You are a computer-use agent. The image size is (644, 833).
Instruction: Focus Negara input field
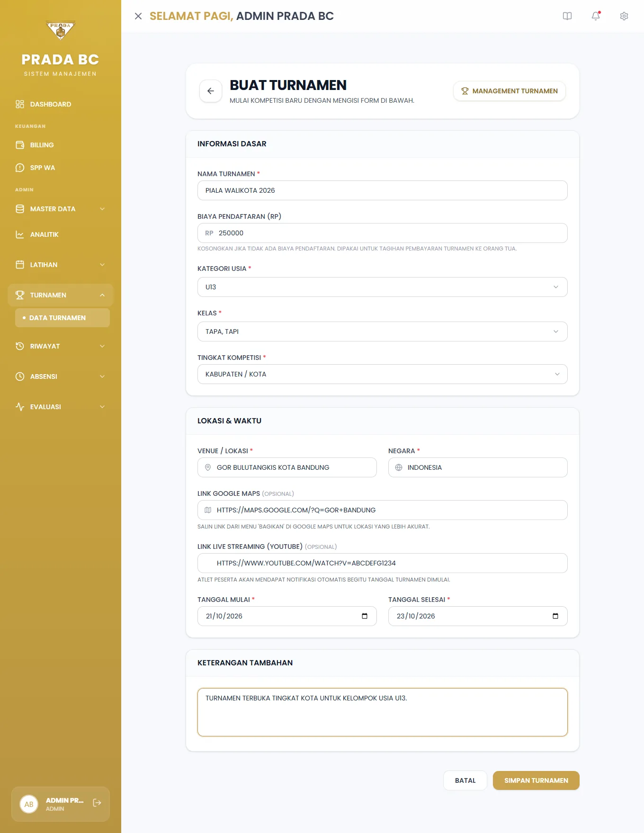coord(478,467)
